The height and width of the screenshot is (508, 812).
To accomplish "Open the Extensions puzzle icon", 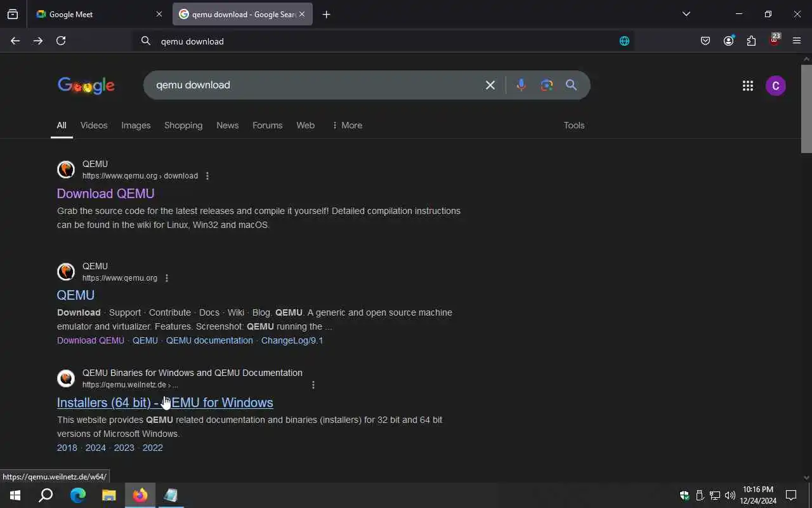I will click(x=751, y=41).
